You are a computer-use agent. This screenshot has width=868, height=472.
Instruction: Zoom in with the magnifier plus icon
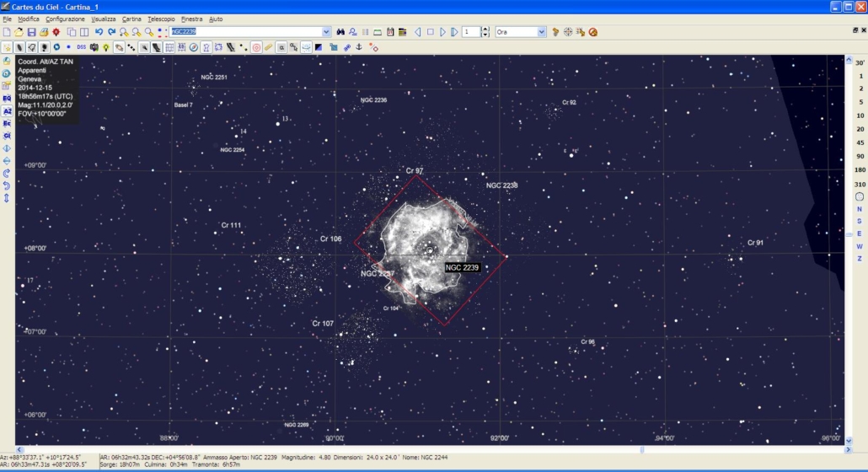(124, 32)
